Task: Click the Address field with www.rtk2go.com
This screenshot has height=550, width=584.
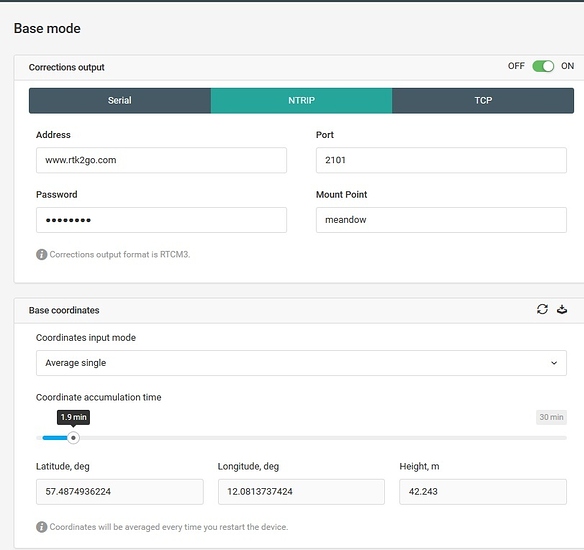Action: point(161,160)
